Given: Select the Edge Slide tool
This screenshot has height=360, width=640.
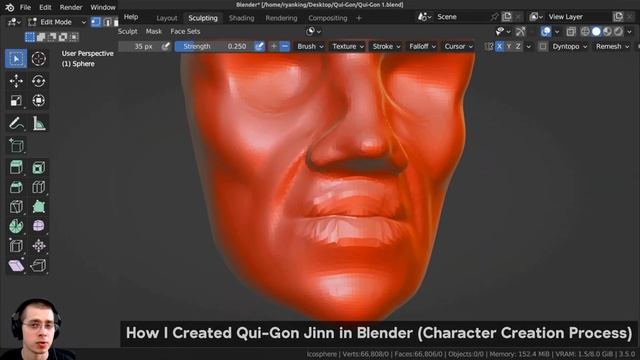Looking at the screenshot, I should 16,246.
